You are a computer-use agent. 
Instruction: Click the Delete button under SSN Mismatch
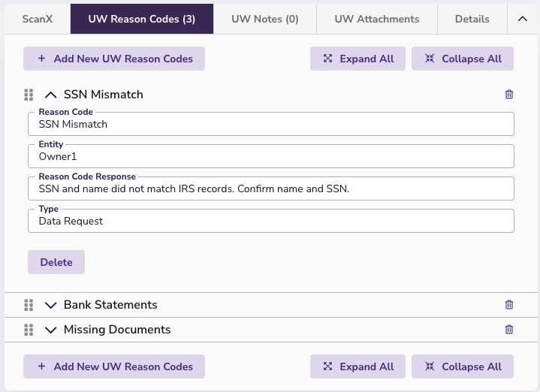point(56,262)
